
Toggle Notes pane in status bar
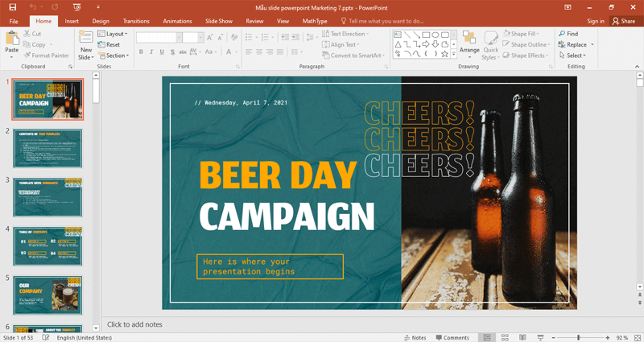(415, 337)
